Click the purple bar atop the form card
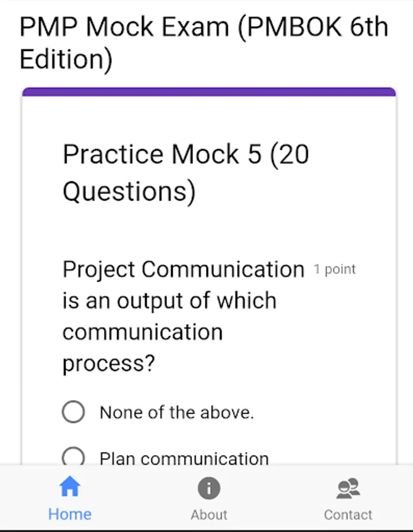Image resolution: width=413 pixels, height=532 pixels. tap(208, 92)
